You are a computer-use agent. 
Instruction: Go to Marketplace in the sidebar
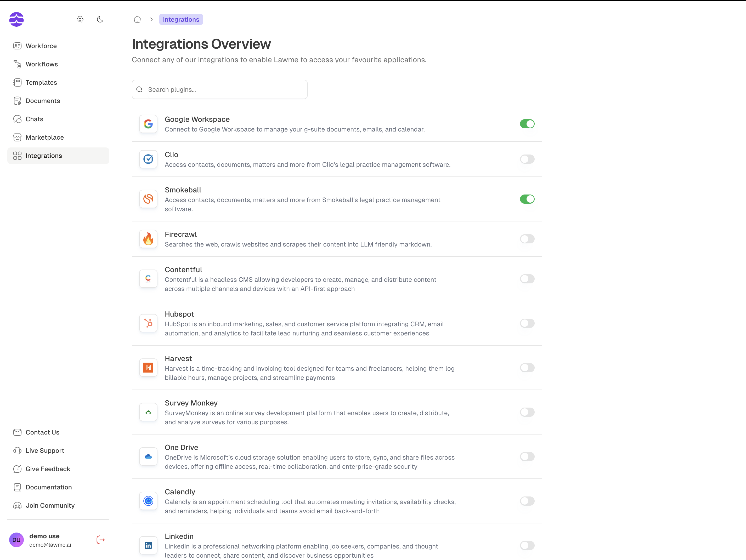point(44,138)
